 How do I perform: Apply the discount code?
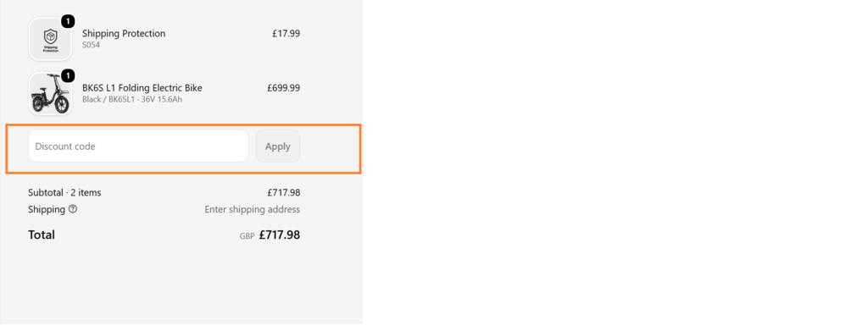(x=278, y=146)
